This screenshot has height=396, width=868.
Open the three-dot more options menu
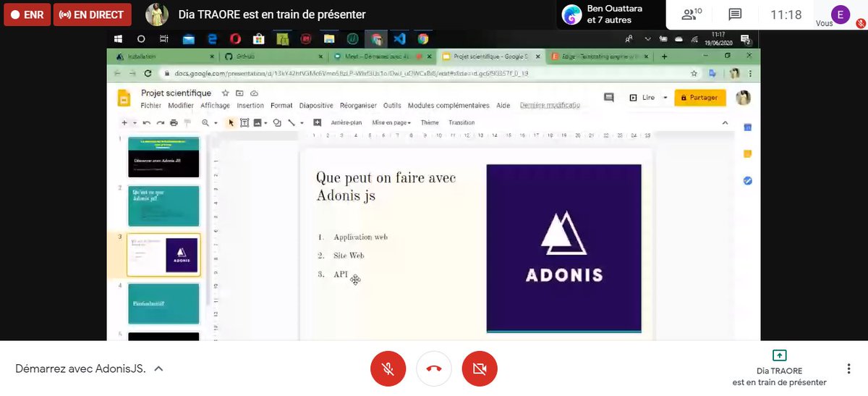(848, 368)
